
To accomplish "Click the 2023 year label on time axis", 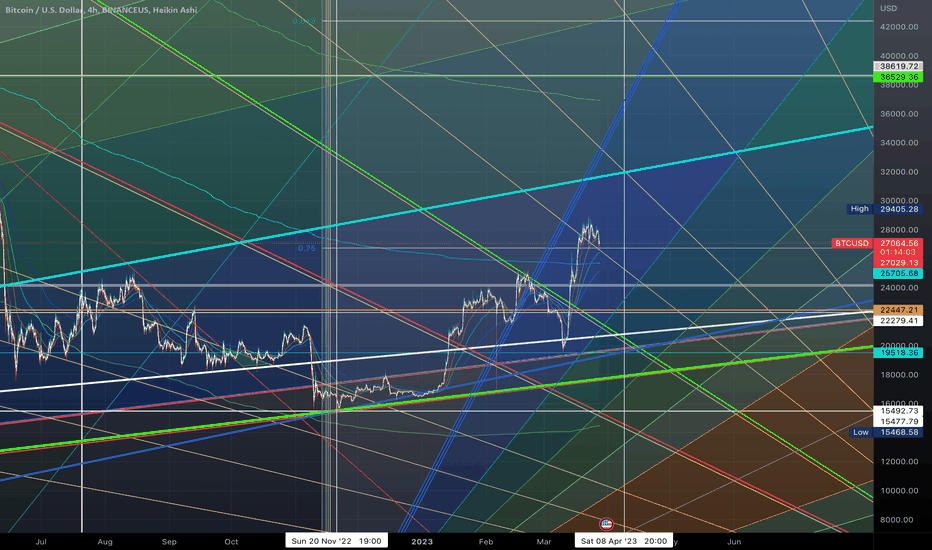I will [422, 542].
